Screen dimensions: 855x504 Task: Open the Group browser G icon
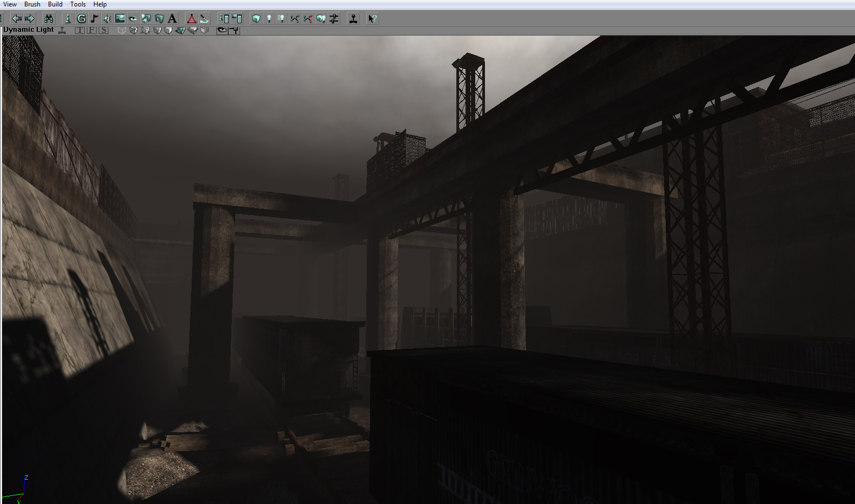[81, 19]
